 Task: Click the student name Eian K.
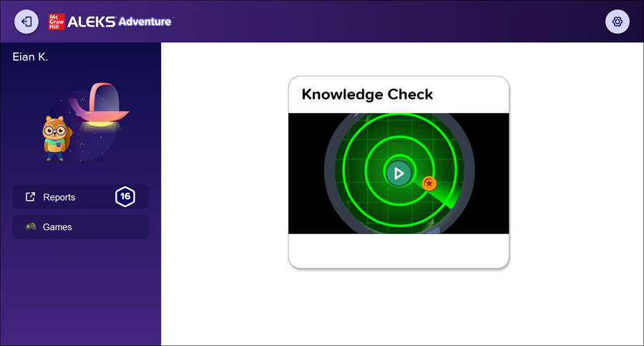[31, 56]
